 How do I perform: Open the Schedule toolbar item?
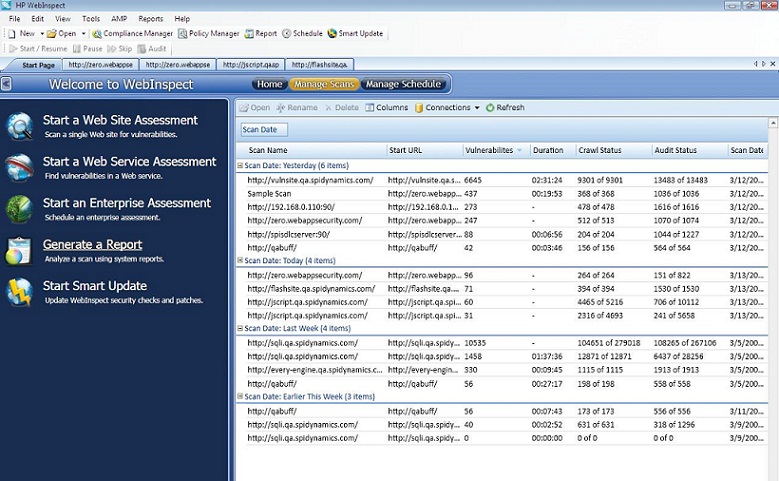click(x=303, y=34)
